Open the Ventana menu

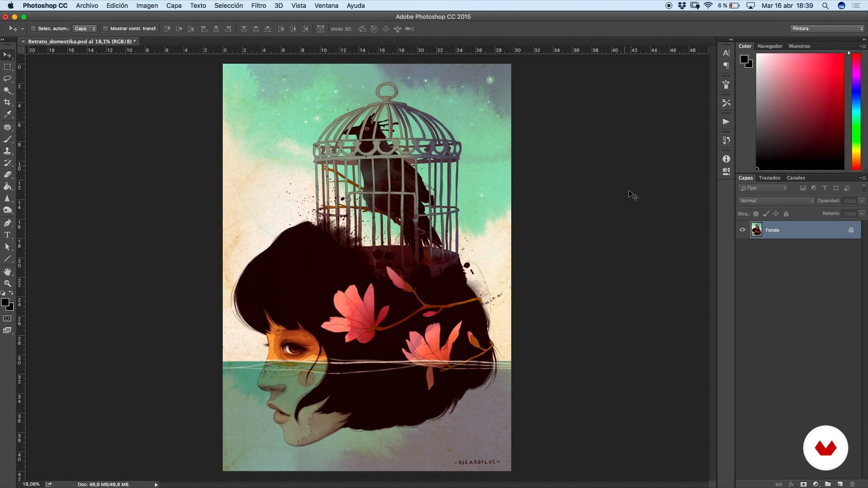coord(326,5)
